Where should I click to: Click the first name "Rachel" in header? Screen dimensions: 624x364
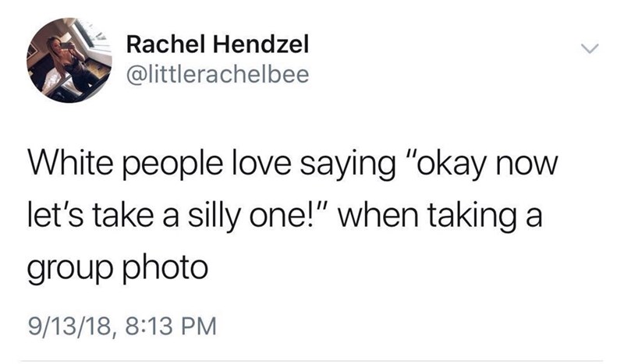[x=161, y=45]
